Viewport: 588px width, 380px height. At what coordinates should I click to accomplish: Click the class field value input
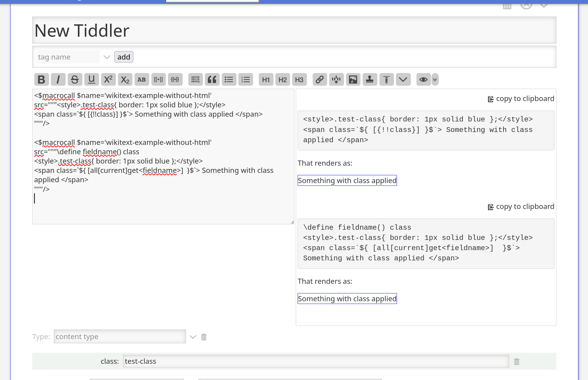(316, 361)
